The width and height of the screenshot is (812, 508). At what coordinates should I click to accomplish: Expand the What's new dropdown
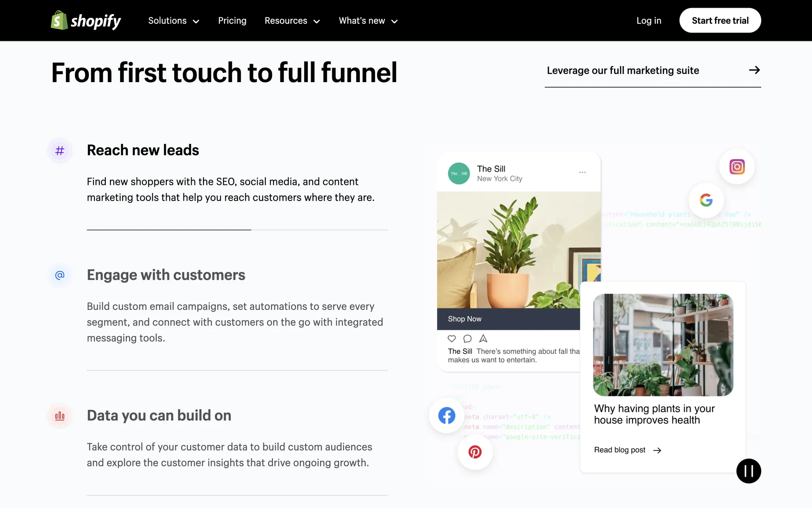[x=368, y=21]
